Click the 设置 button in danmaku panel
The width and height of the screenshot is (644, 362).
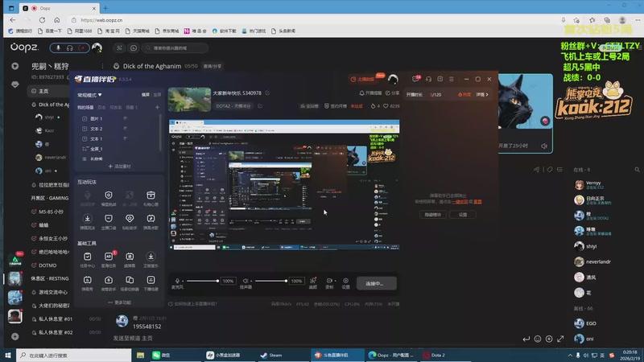pos(463,215)
